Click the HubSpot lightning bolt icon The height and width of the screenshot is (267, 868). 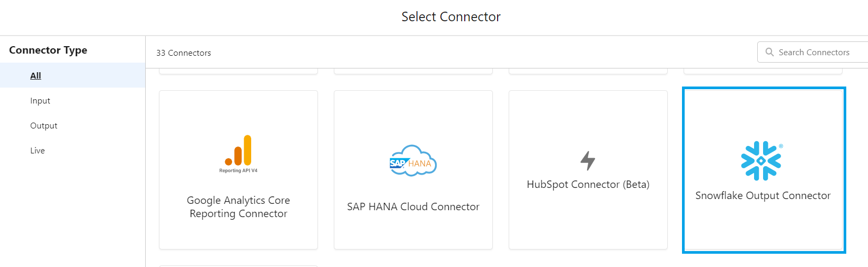pos(588,160)
